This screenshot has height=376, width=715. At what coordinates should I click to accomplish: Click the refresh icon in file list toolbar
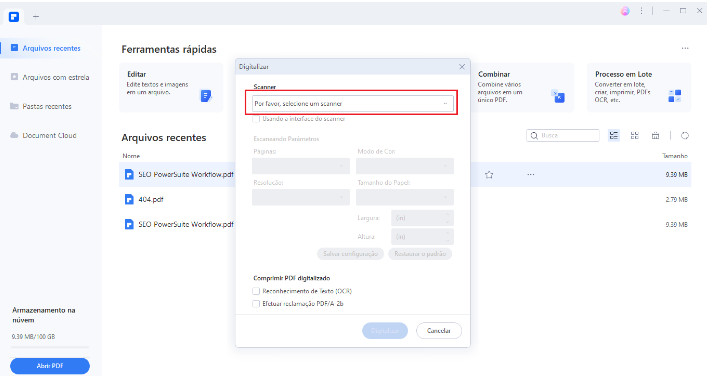coord(684,135)
